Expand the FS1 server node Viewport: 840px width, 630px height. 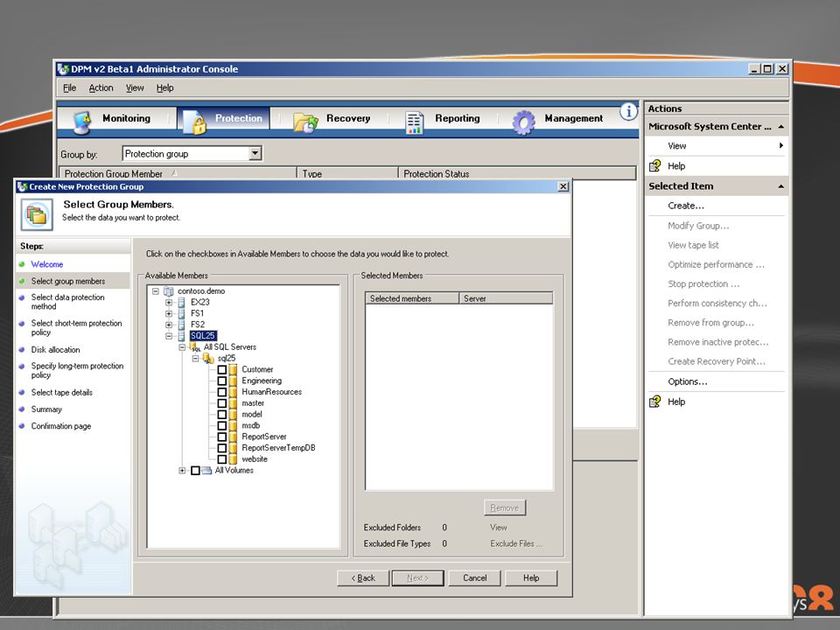(x=169, y=314)
